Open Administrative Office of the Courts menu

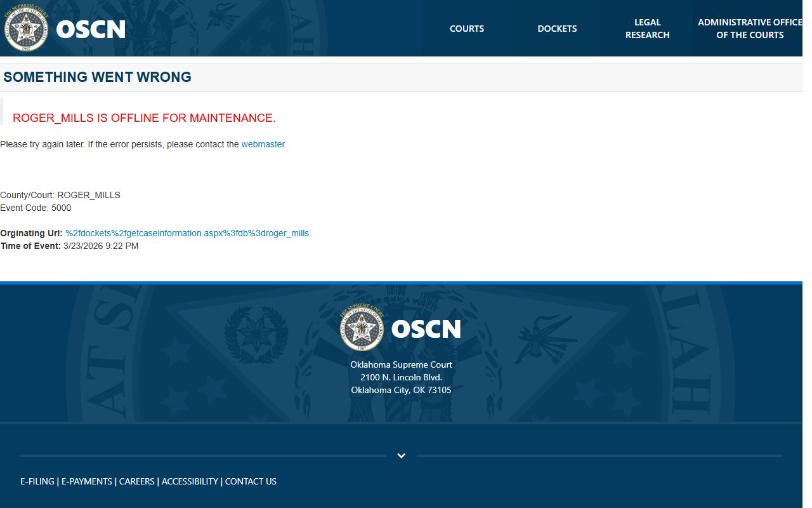(x=749, y=29)
